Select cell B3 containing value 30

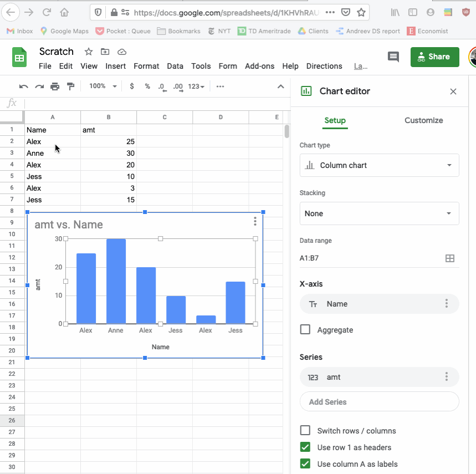pos(108,153)
